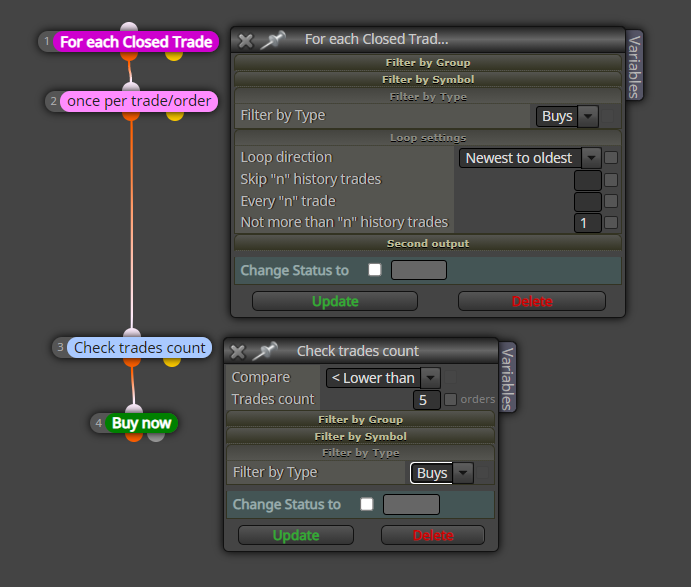
Task: Toggle checkbox beside Buys in Check trades count panel
Action: click(483, 473)
